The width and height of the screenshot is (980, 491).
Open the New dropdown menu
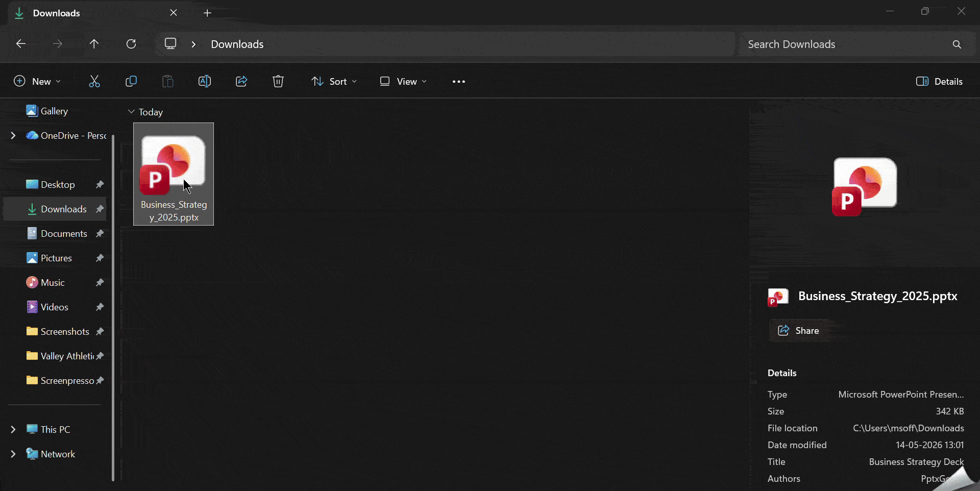(37, 82)
